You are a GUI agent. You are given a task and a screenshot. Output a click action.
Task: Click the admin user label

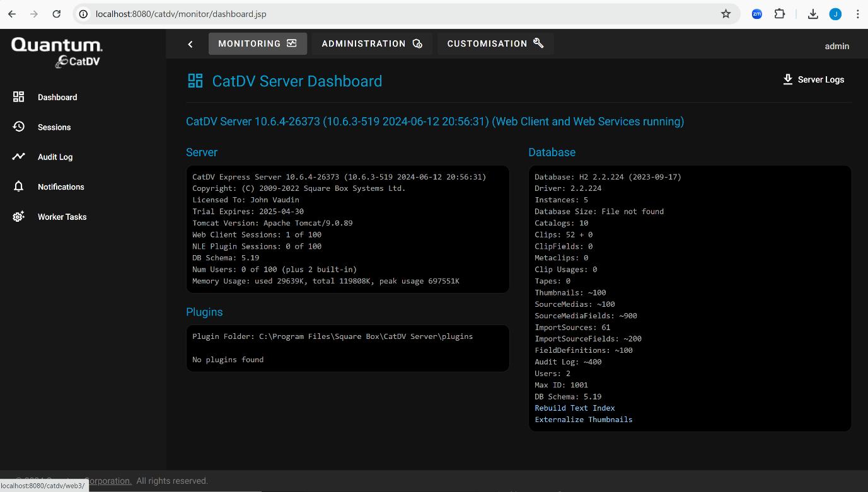[837, 46]
